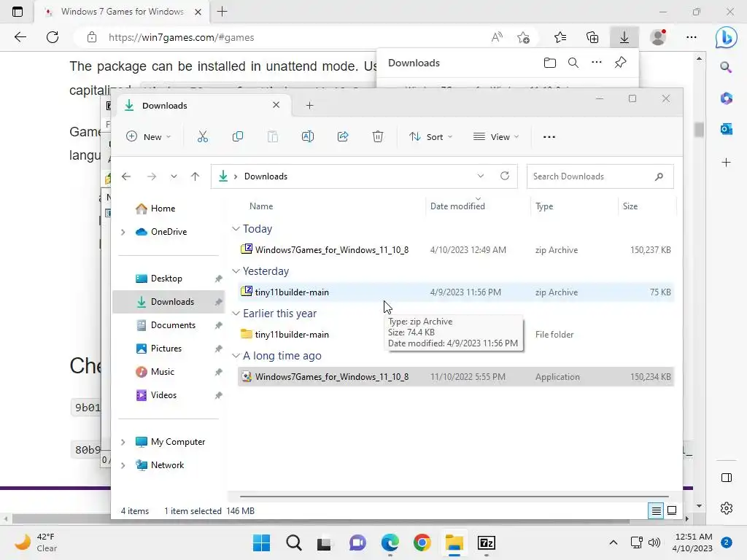Add this page to favorites in Edge
This screenshot has height=560, width=747.
coord(523,37)
